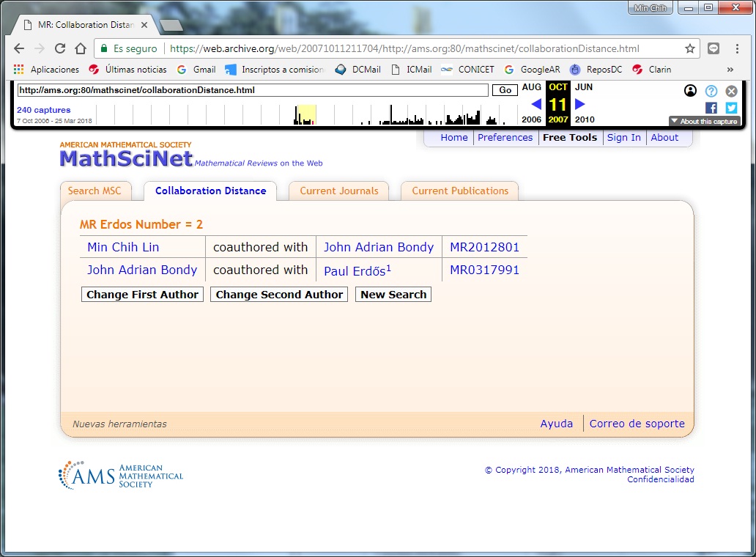Open John Adrian Bondy link in first row
The width and height of the screenshot is (756, 557).
click(379, 247)
